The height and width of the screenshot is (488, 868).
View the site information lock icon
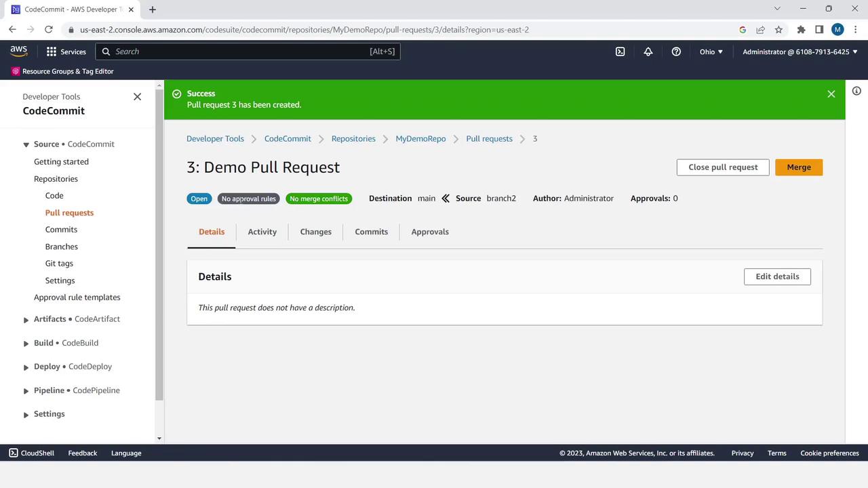[71, 30]
